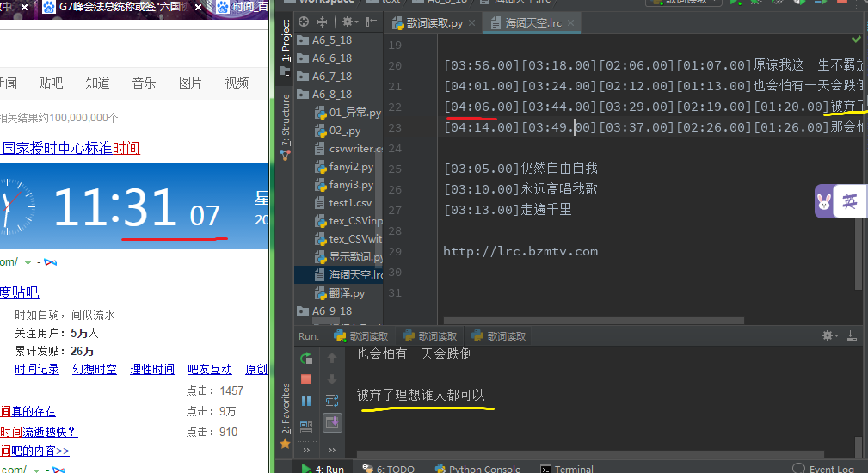
Task: Open the 4: Run tool window tab
Action: click(323, 469)
